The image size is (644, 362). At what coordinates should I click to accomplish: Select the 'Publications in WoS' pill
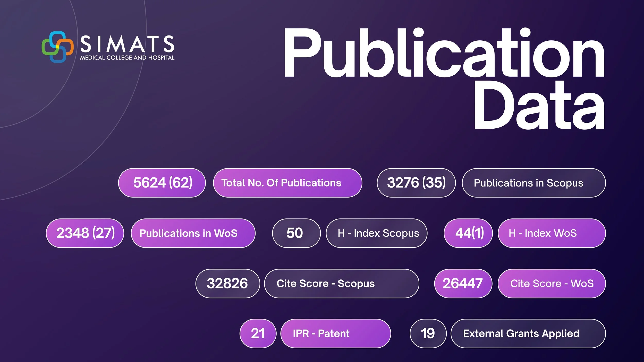193,233
